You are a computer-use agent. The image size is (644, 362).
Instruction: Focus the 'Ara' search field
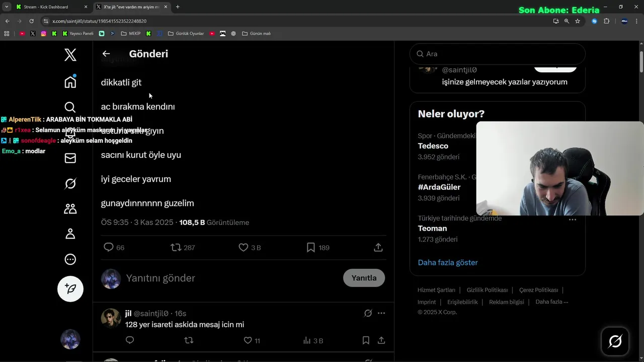(498, 54)
